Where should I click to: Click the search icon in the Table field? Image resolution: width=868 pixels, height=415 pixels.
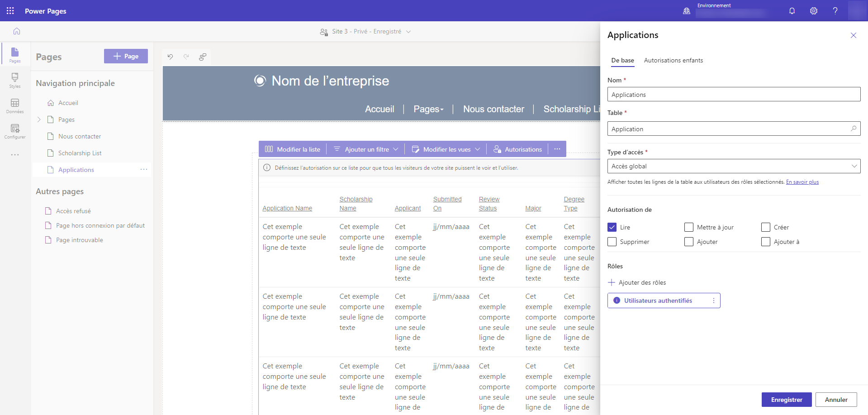pos(854,129)
